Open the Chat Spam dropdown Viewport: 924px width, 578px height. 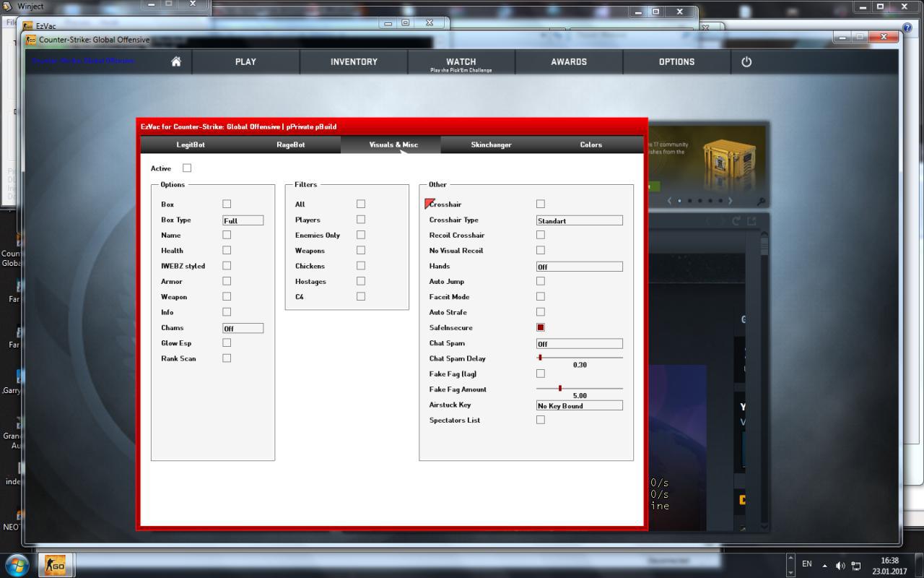click(x=579, y=344)
